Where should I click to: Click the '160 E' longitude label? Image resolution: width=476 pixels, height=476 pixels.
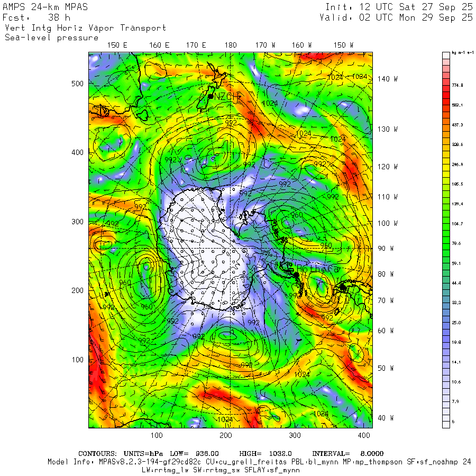coord(159,45)
